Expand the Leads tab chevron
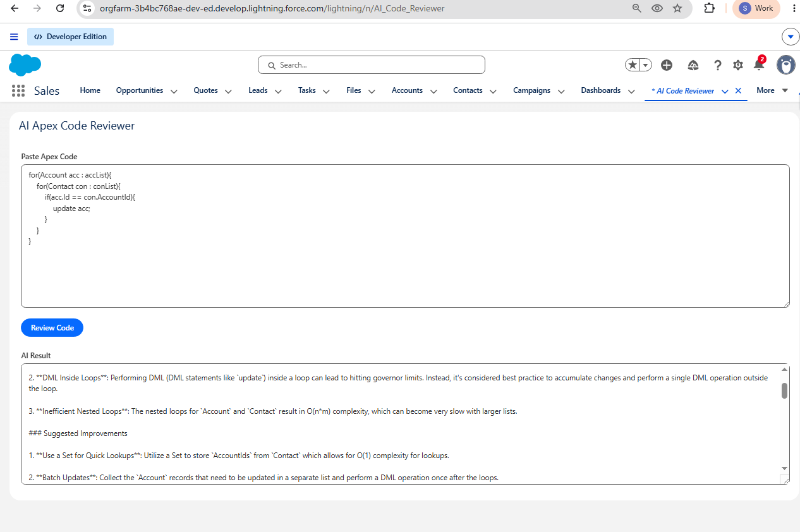Image resolution: width=800 pixels, height=532 pixels. [278, 91]
